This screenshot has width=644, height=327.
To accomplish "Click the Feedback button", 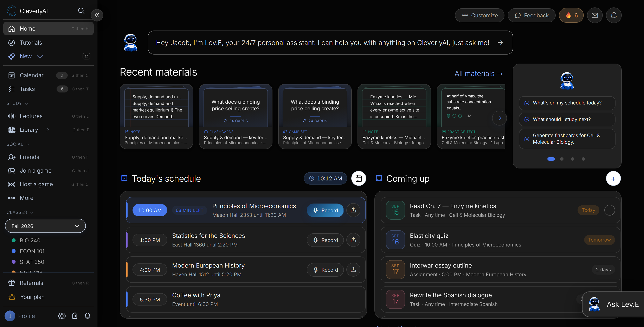I will [x=532, y=15].
